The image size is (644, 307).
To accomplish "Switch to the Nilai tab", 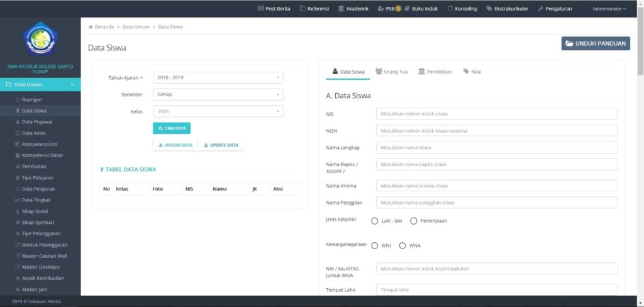I will [472, 72].
